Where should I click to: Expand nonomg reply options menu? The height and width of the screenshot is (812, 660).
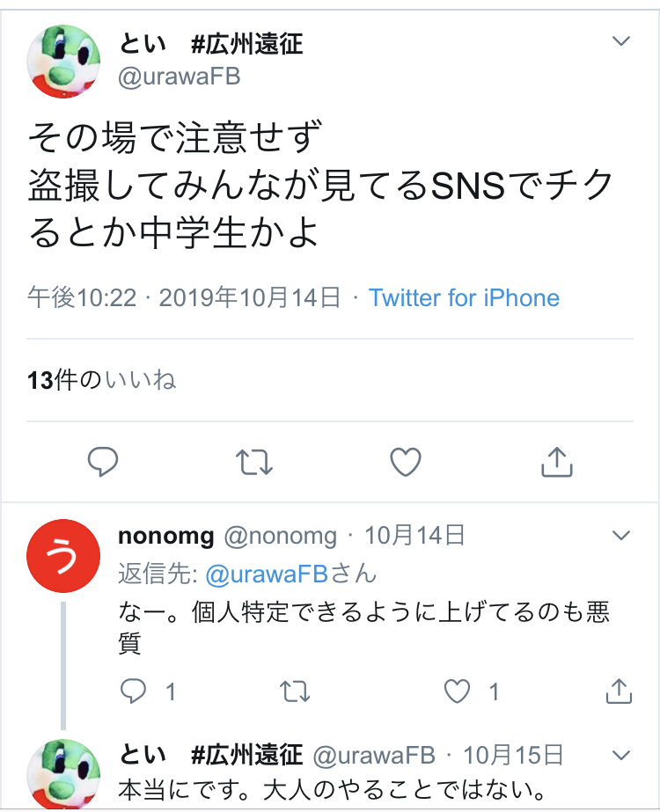(x=621, y=536)
